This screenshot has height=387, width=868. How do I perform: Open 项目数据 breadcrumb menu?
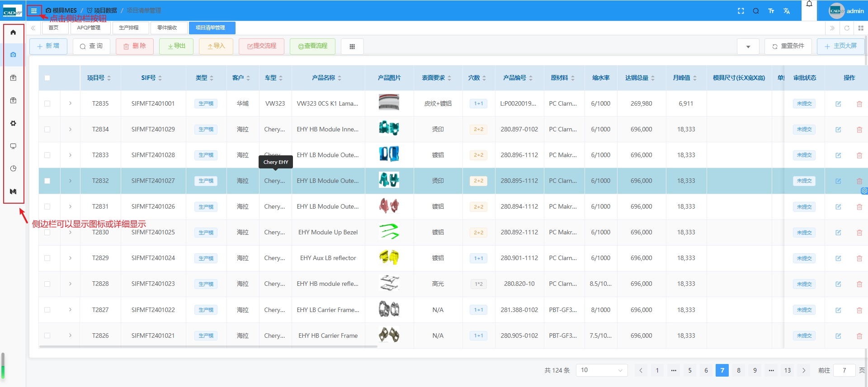click(x=102, y=10)
